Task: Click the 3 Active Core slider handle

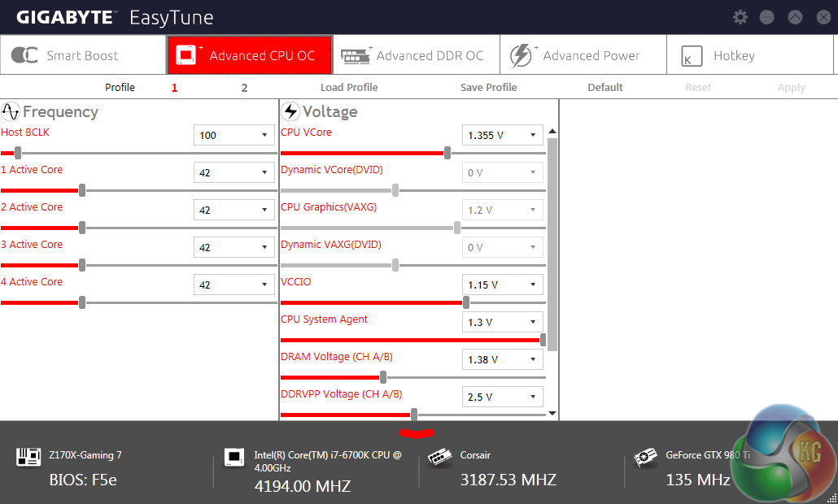Action: [x=82, y=265]
